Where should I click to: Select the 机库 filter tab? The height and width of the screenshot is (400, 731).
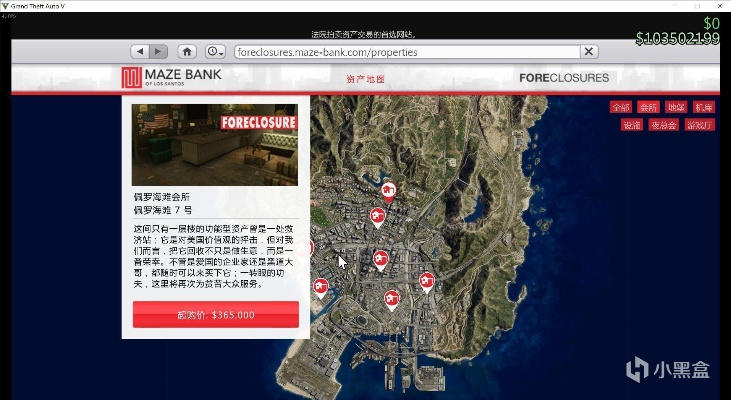[703, 107]
